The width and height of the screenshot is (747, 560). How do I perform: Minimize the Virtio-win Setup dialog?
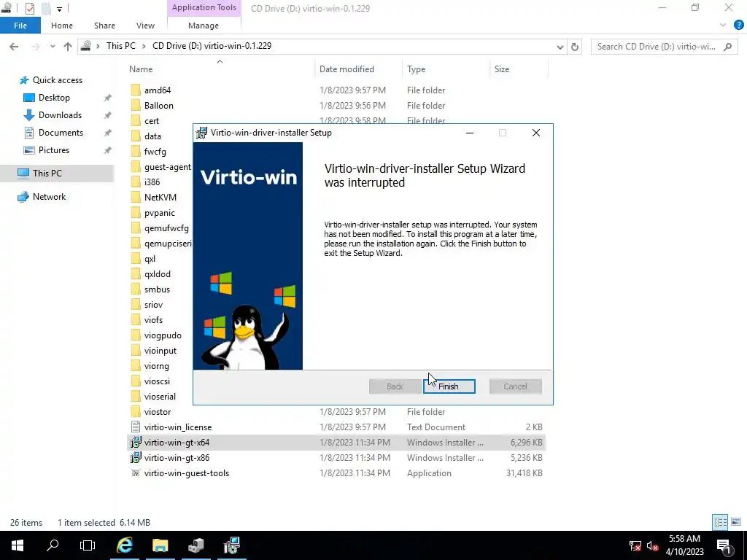[470, 133]
